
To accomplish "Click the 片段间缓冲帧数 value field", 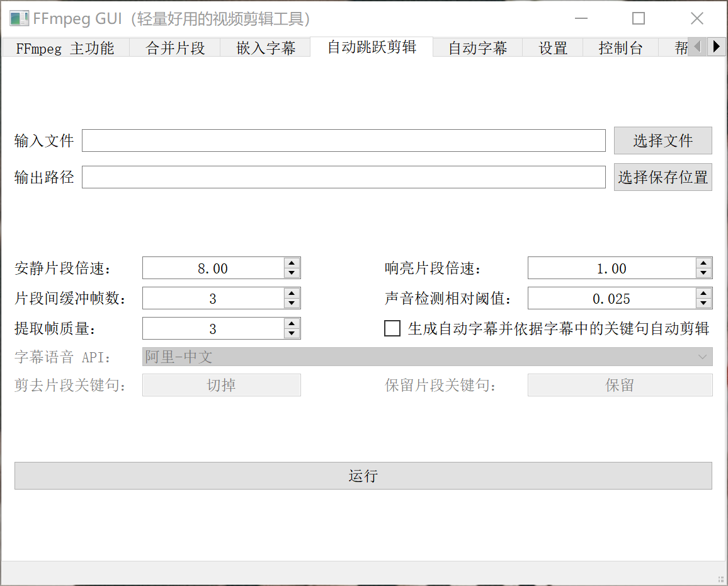I will click(x=213, y=298).
